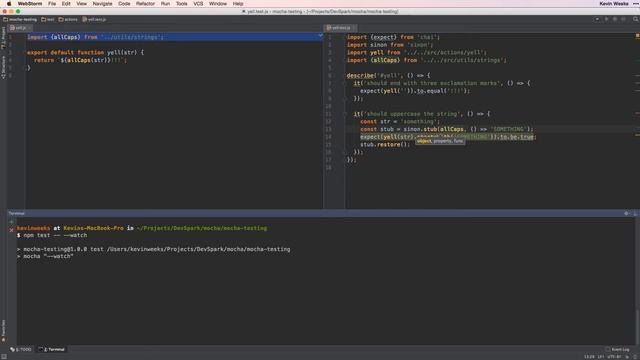Open the Help menu

tap(238, 4)
